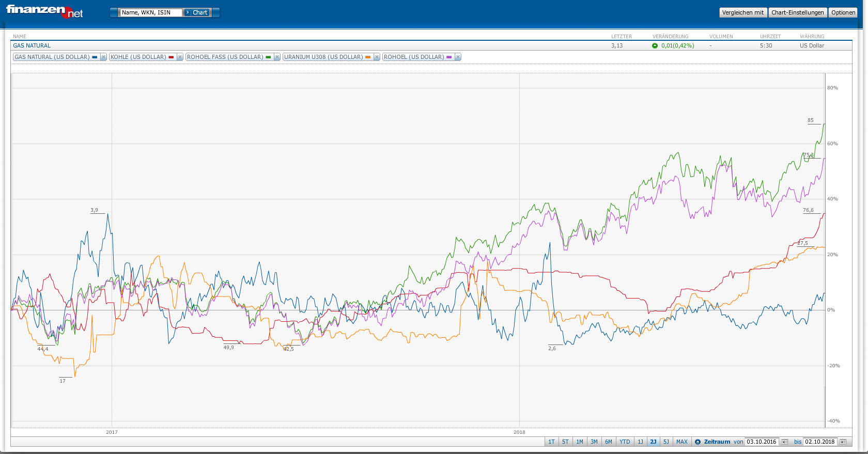This screenshot has height=454, width=868.
Task: Close the ROHOEL (US DOLLAR) tag
Action: click(458, 57)
